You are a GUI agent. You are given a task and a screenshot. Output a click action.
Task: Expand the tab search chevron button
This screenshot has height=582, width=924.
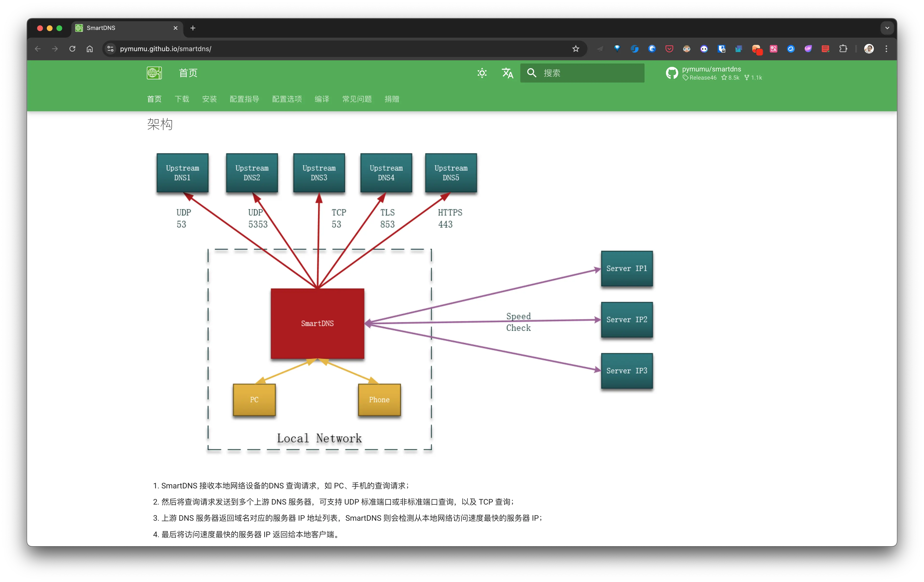pos(887,28)
